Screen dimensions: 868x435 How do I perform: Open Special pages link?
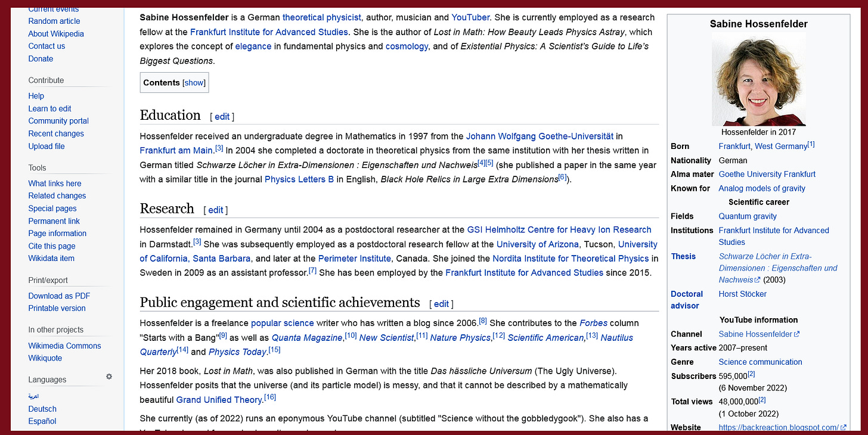coord(52,209)
